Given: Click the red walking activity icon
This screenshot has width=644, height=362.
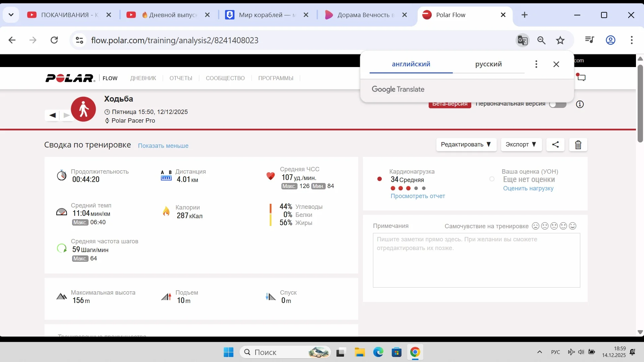Looking at the screenshot, I should [84, 109].
